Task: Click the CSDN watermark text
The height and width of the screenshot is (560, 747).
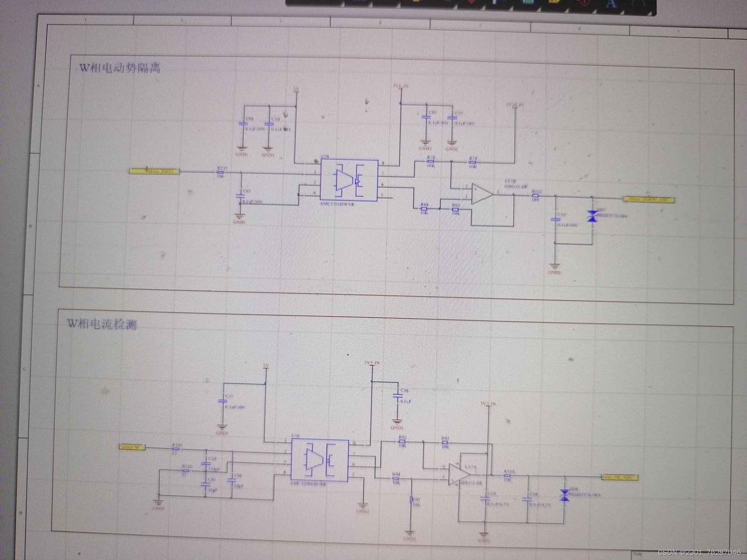Action: 699,552
